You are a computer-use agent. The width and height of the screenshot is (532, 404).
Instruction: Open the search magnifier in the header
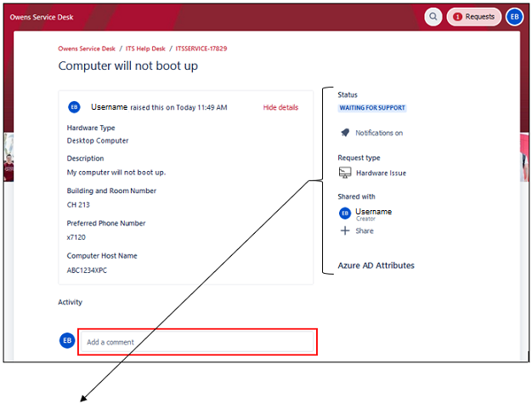tap(433, 16)
